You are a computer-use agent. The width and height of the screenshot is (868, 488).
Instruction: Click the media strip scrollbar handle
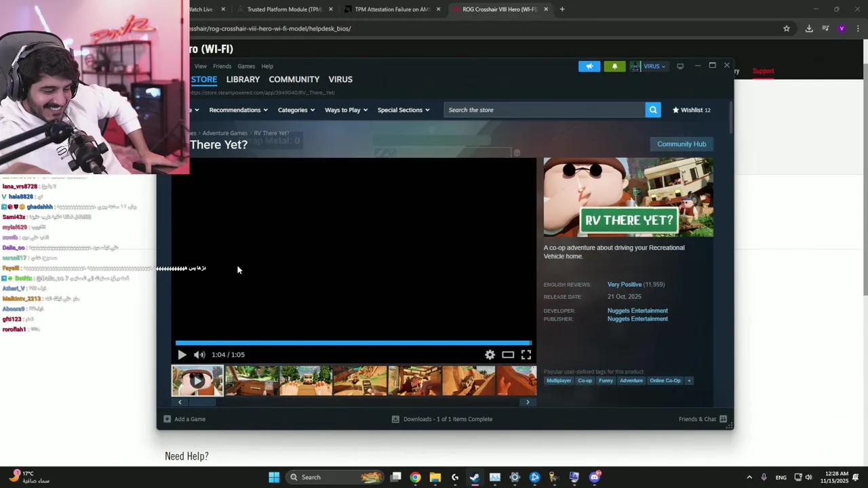[x=202, y=402]
